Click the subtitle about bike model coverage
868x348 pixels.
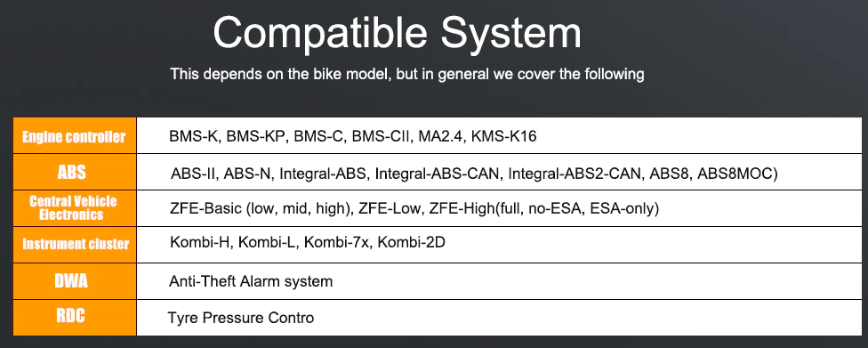[x=407, y=74]
